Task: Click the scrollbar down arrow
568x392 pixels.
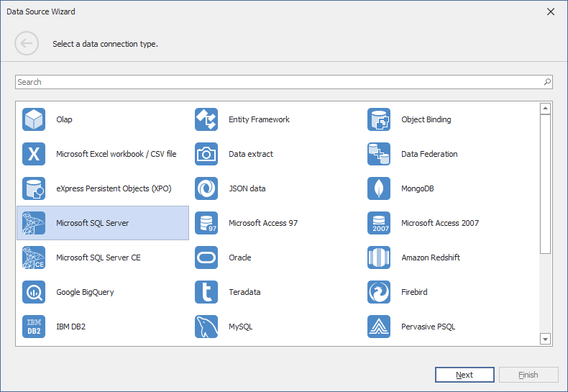Action: pos(545,339)
